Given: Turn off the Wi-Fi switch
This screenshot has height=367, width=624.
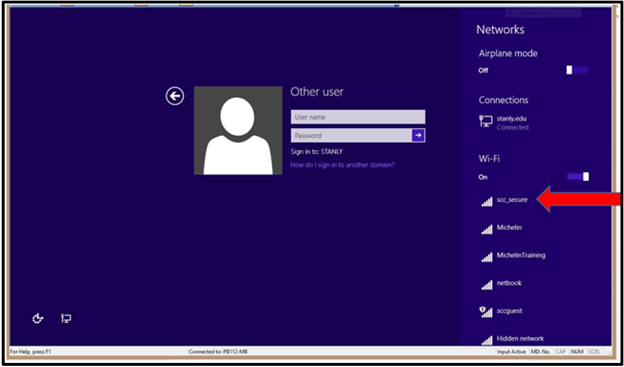Looking at the screenshot, I should (578, 177).
